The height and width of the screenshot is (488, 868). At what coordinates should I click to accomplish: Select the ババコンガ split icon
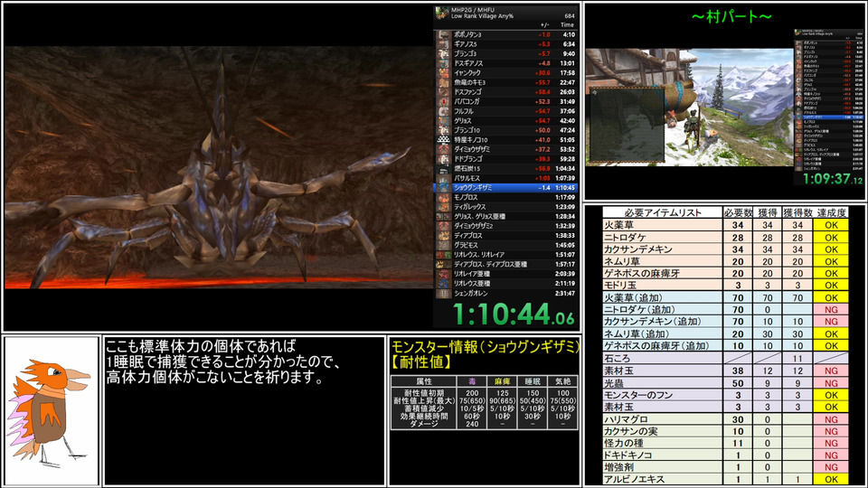coord(444,101)
